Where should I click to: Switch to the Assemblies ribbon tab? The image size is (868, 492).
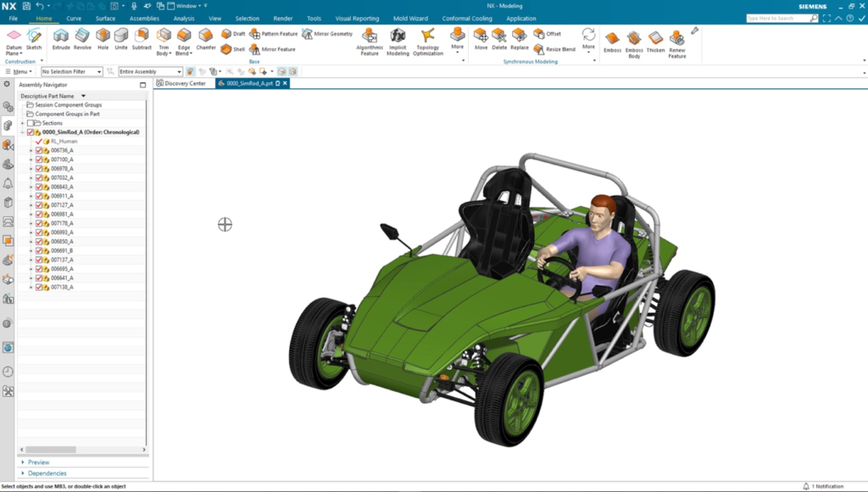tap(144, 18)
